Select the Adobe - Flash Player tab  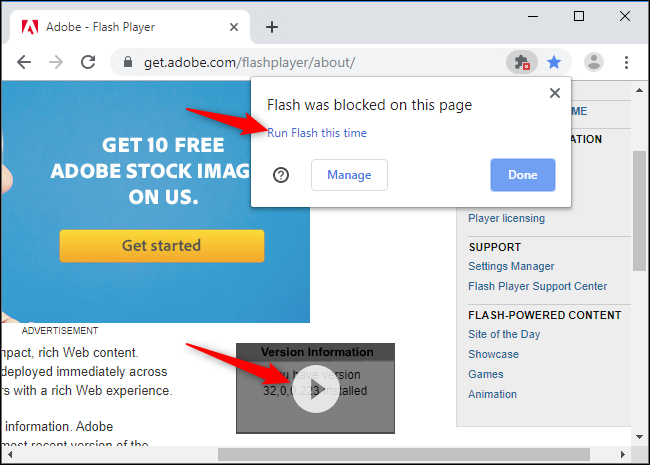tap(129, 27)
